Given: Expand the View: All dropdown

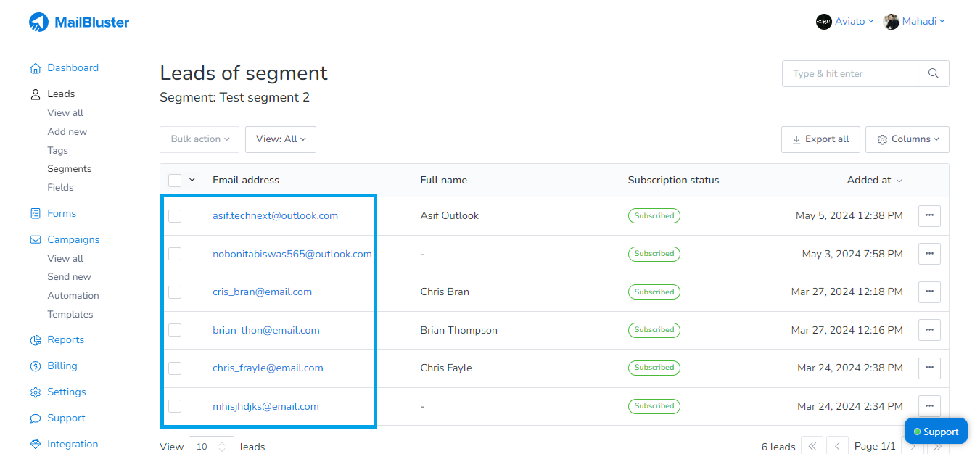Looking at the screenshot, I should click(x=280, y=139).
